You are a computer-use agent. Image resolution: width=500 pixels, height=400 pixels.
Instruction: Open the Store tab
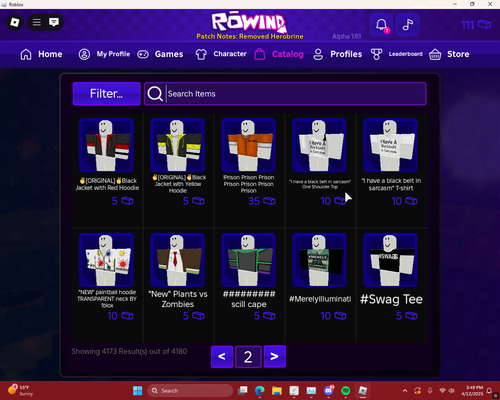tap(458, 54)
